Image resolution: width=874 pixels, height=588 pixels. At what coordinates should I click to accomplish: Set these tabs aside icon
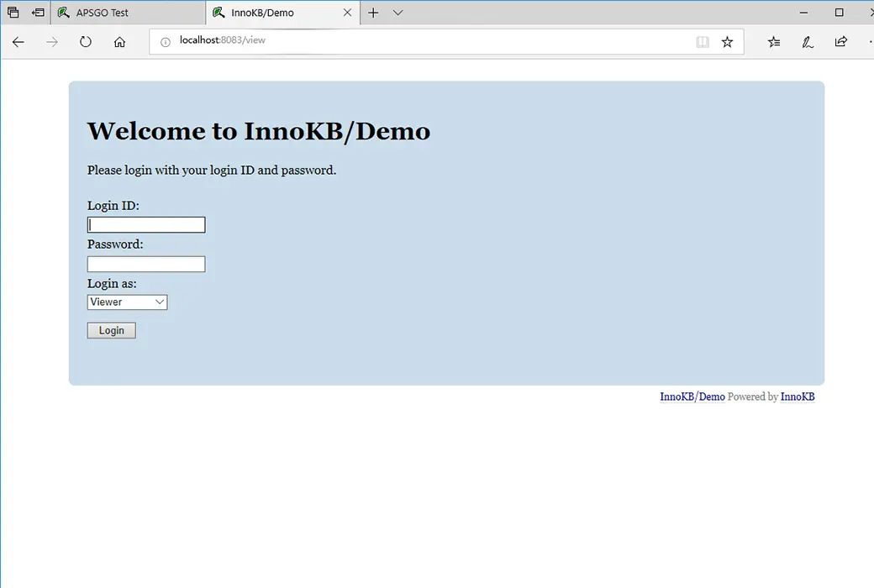(x=38, y=13)
